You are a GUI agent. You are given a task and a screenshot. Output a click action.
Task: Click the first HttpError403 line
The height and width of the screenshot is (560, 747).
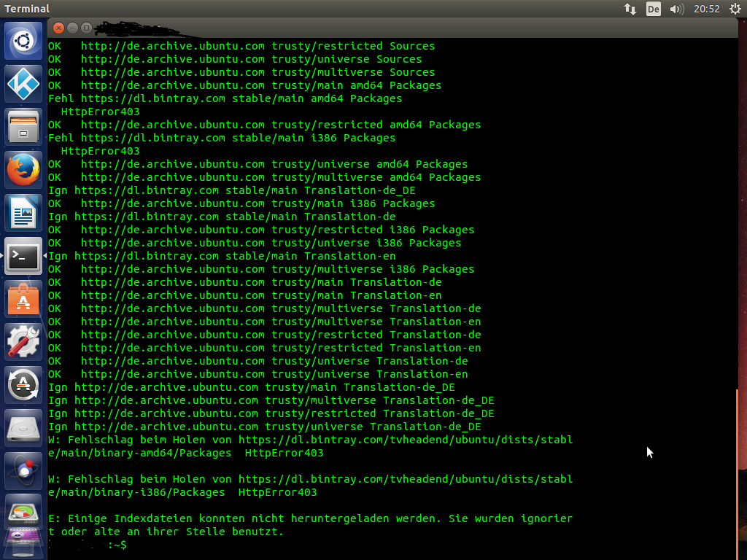101,112
